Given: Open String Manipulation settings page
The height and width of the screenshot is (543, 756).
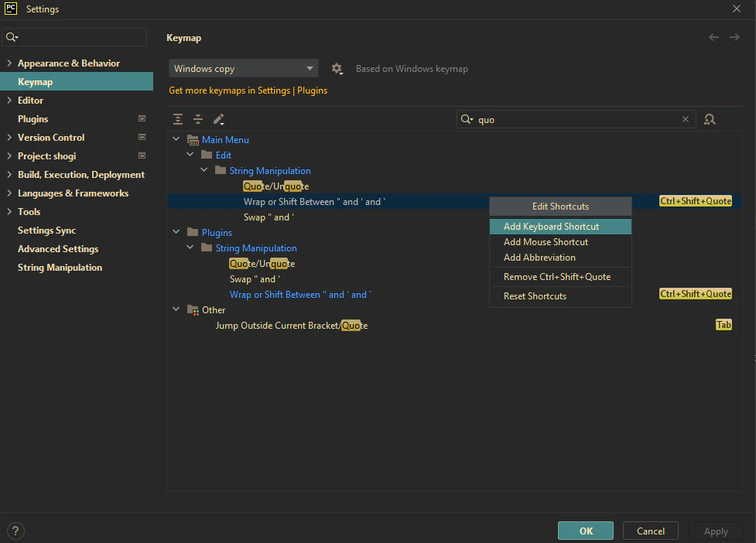Looking at the screenshot, I should click(60, 268).
